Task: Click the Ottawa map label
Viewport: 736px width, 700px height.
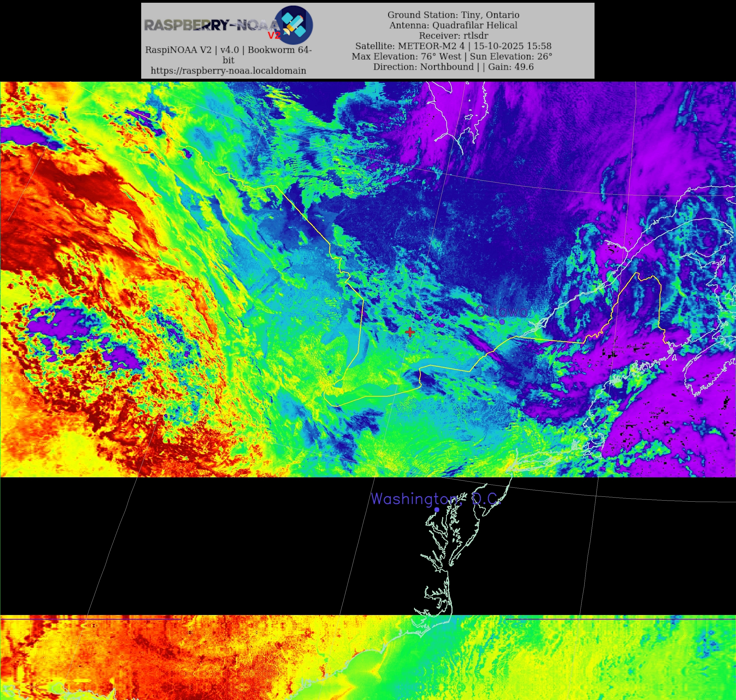Action: pyautogui.click(x=502, y=311)
